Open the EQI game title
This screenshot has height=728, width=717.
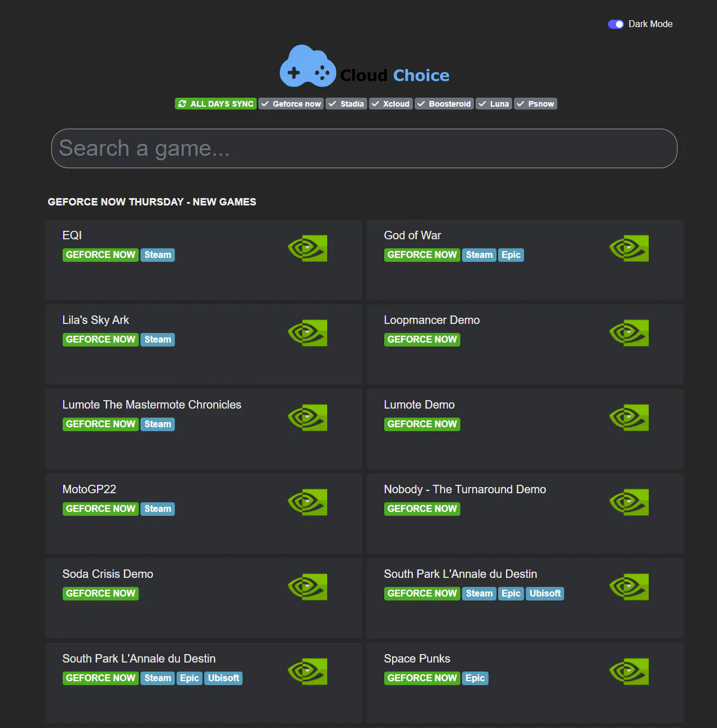tap(72, 235)
